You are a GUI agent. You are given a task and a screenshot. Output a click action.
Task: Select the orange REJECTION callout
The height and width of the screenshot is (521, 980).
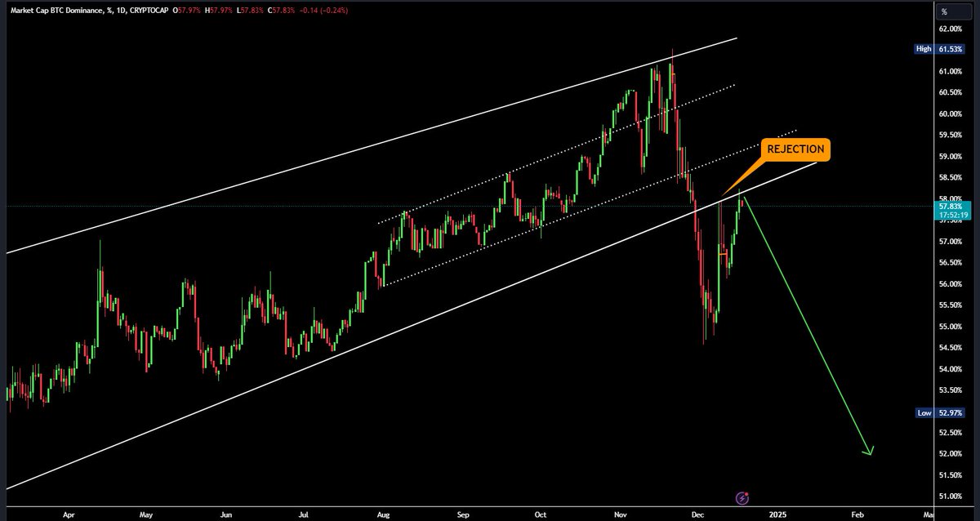[x=795, y=149]
